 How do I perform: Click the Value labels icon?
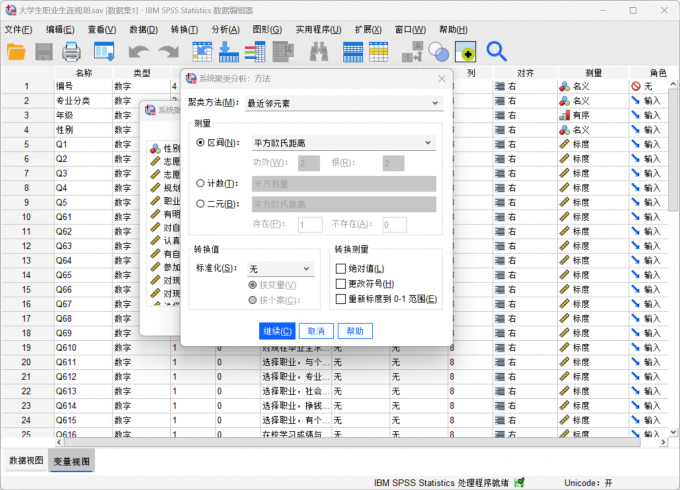(x=412, y=52)
